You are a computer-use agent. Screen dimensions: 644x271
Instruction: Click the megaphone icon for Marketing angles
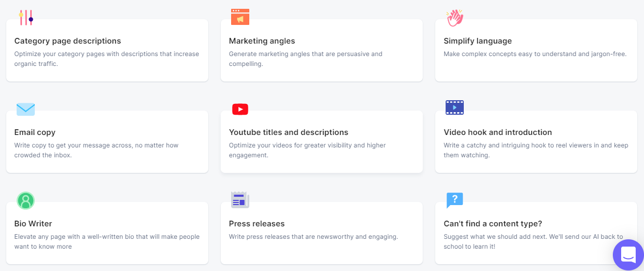click(240, 17)
